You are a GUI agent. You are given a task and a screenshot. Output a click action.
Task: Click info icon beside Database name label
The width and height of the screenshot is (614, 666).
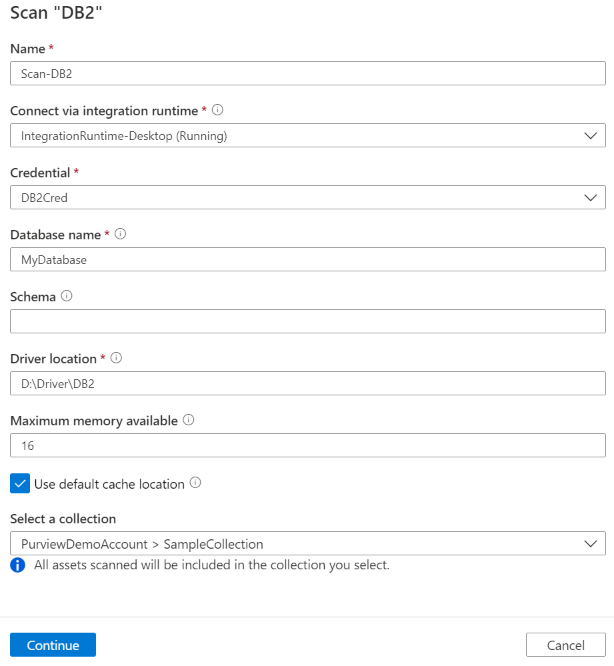pyautogui.click(x=120, y=234)
